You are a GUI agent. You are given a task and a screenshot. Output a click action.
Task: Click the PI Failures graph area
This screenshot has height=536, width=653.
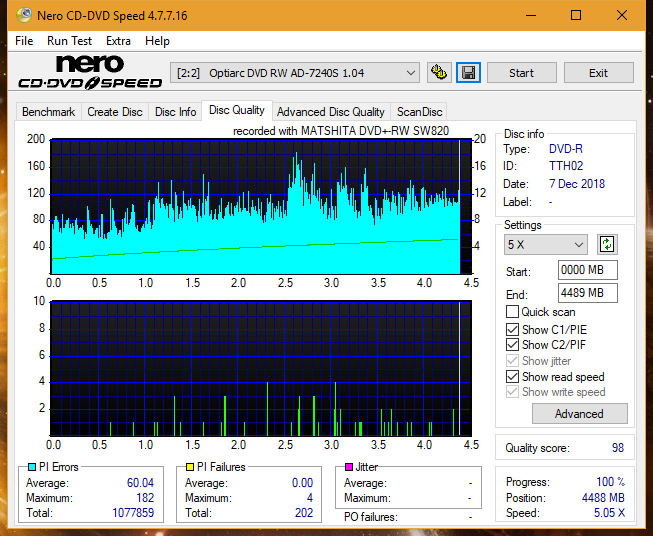click(x=261, y=368)
